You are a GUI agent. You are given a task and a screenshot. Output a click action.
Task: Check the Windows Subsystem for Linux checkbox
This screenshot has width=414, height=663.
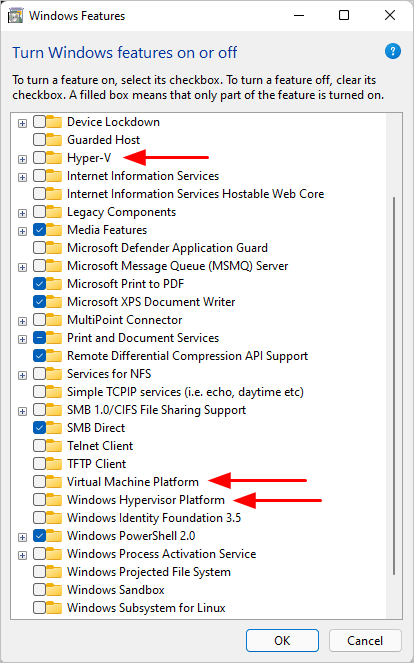[x=39, y=608]
